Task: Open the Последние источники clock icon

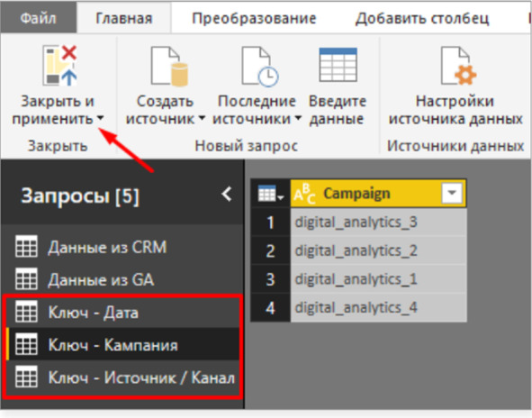Action: (x=259, y=67)
